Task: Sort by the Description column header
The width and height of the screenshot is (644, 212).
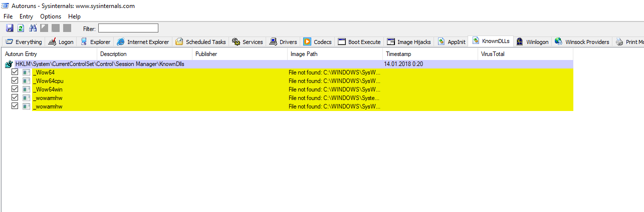Action: (x=144, y=54)
